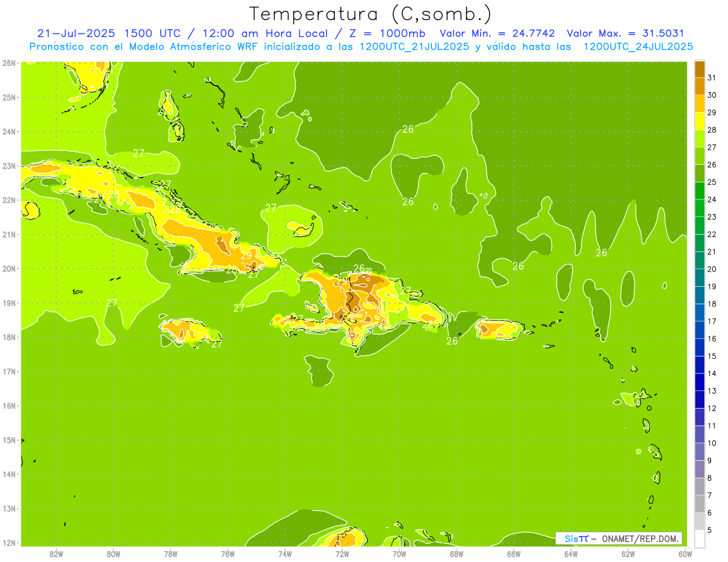Image resolution: width=728 pixels, height=562 pixels.
Task: Click the '27' contour label near 23N 79W
Action: 138,153
